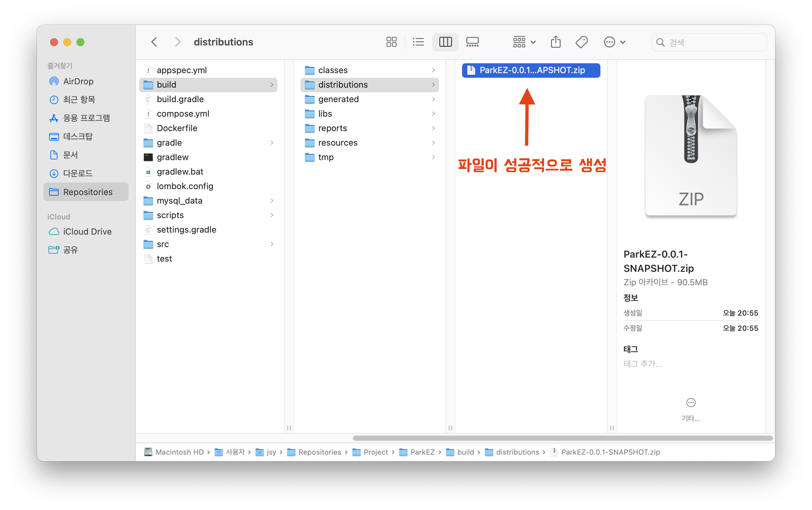Select the Repositories sidebar folder
812x510 pixels.
point(88,192)
